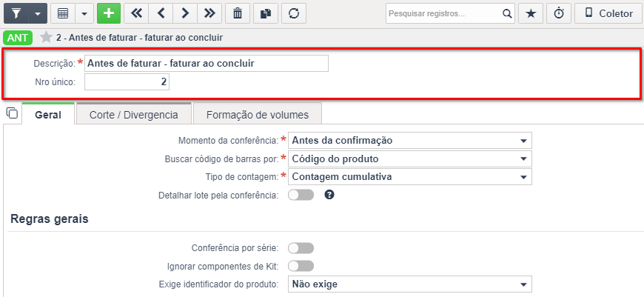The width and height of the screenshot is (644, 297).
Task: Enable Conferência por série switch
Action: [301, 248]
